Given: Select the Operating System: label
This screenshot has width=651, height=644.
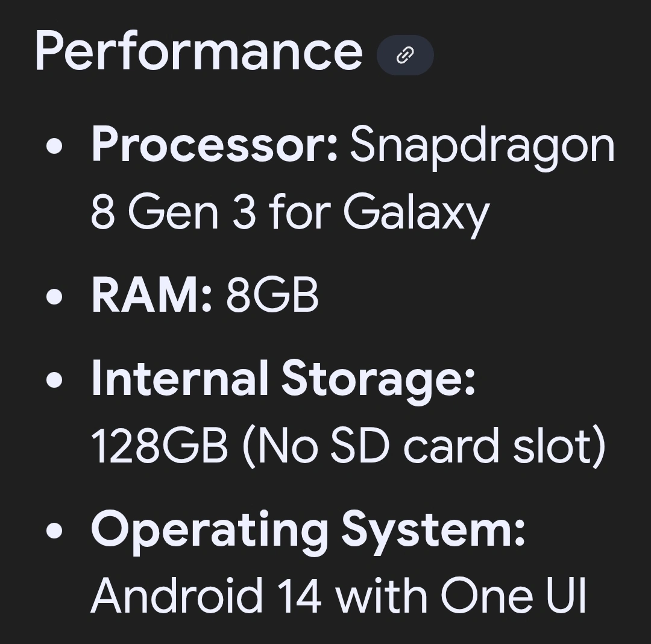Looking at the screenshot, I should tap(308, 529).
